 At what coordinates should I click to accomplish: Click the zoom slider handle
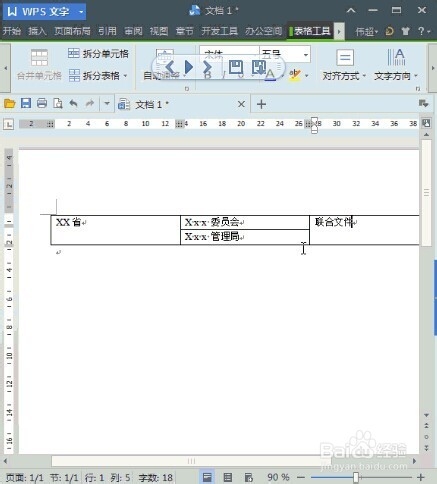[x=356, y=477]
